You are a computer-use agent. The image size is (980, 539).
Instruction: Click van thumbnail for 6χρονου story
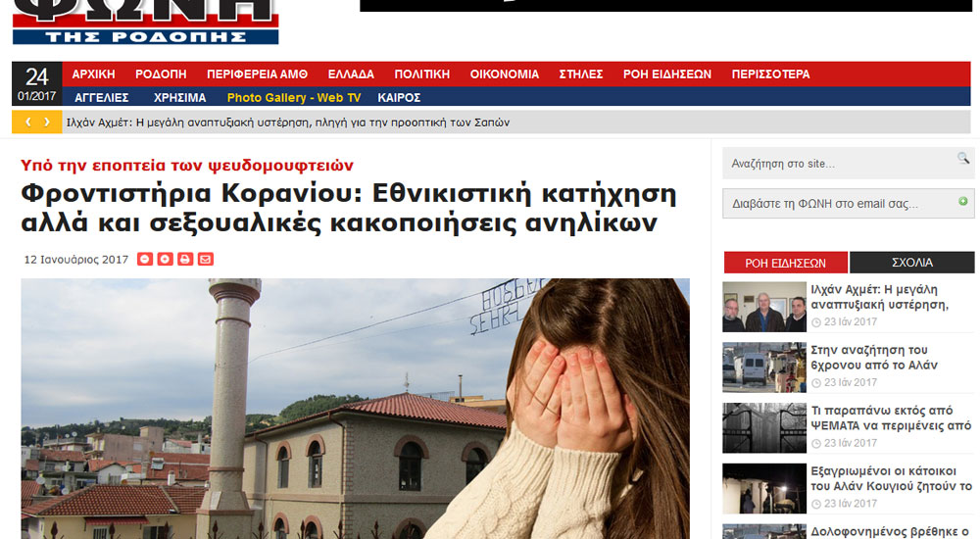[764, 367]
